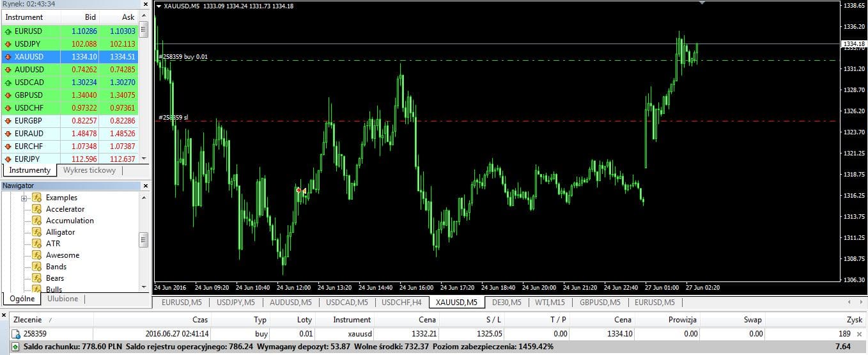868x355 pixels.
Task: Switch to the Wykres tickowy tab
Action: tap(89, 171)
